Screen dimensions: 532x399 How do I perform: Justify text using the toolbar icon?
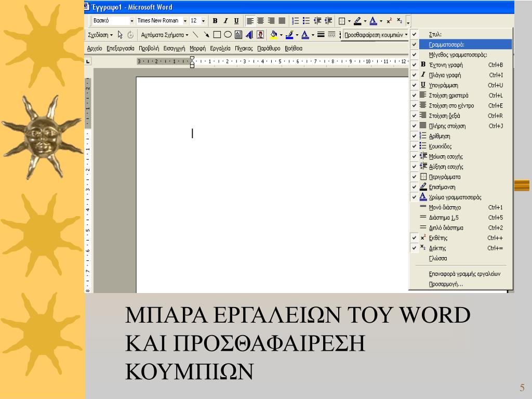click(x=282, y=21)
